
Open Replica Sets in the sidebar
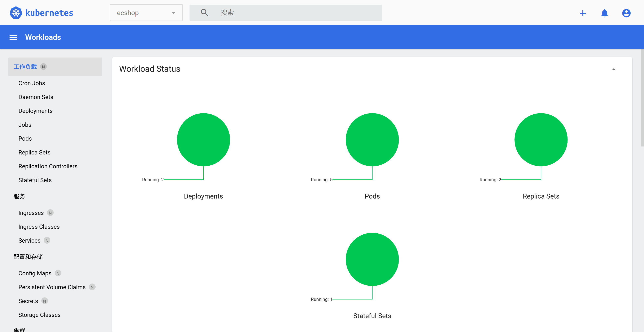[x=35, y=152]
